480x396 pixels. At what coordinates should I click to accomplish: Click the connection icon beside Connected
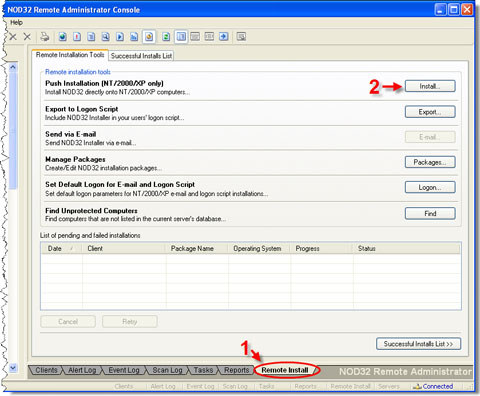pyautogui.click(x=417, y=386)
